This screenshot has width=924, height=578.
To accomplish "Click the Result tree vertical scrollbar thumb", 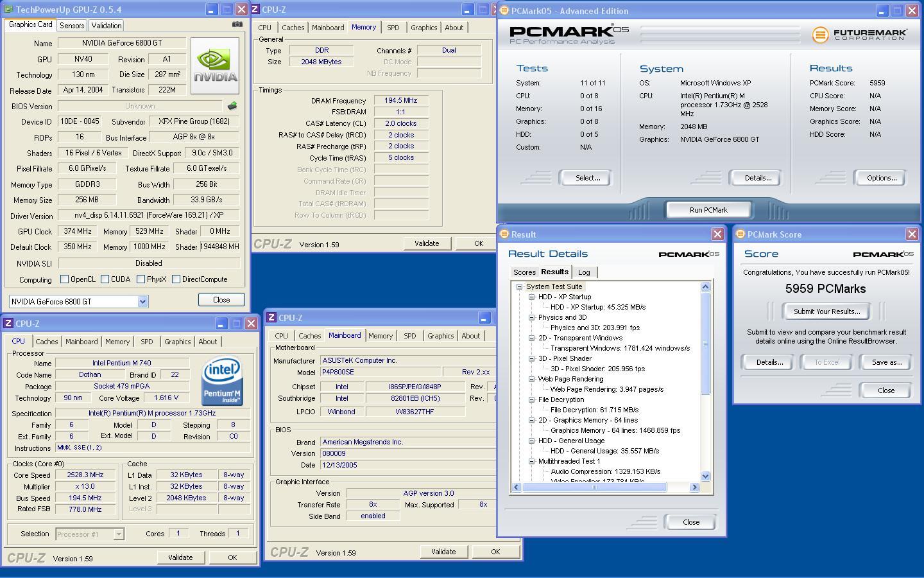I will (706, 344).
